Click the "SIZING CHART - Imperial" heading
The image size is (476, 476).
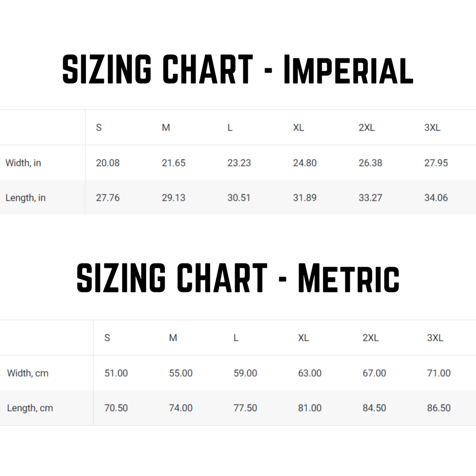238,70
